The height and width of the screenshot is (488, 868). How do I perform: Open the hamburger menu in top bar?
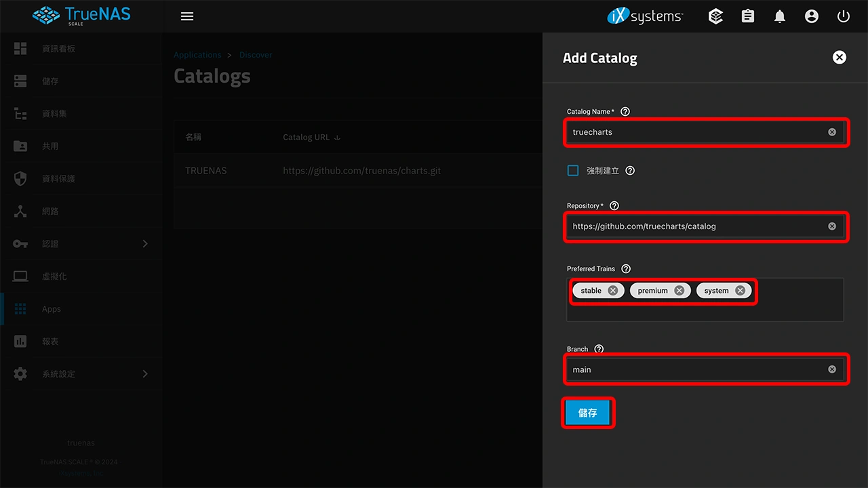coord(187,16)
